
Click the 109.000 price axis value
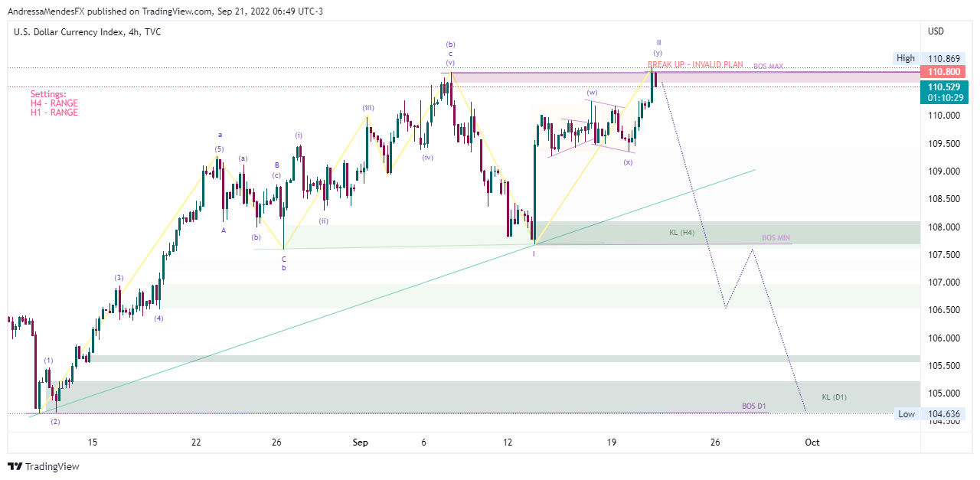pos(944,171)
